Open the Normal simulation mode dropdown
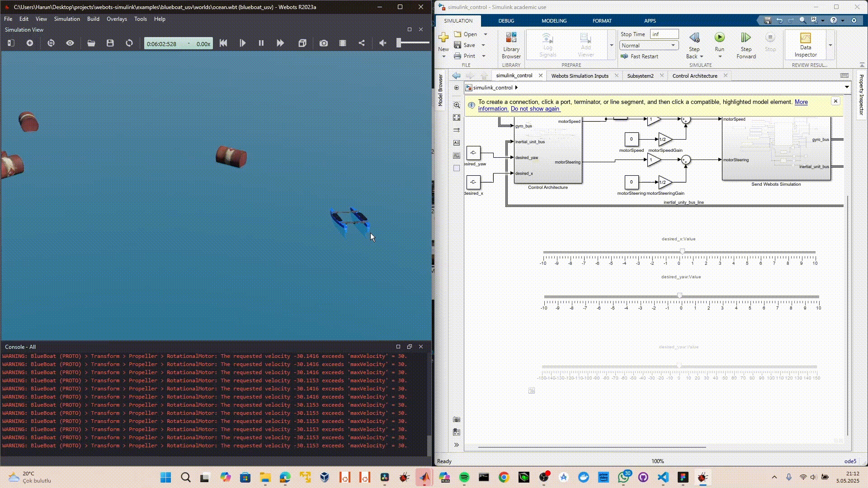Screen dimensions: 868x488 (x=649, y=46)
